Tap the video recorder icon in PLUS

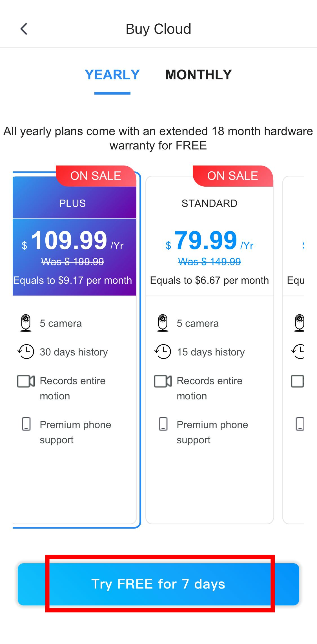tap(26, 381)
